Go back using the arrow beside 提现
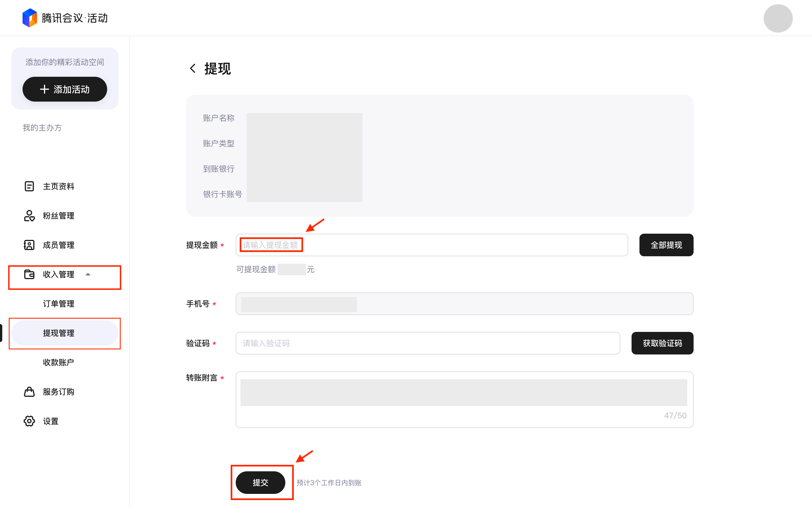 [x=193, y=69]
